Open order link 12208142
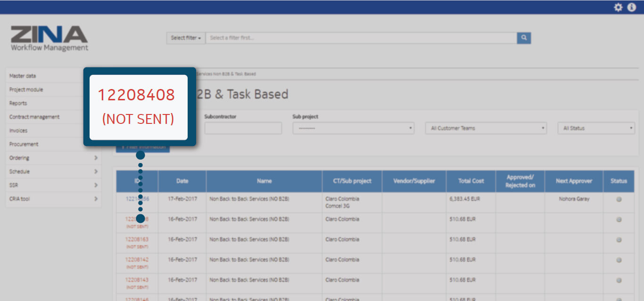 point(137,260)
